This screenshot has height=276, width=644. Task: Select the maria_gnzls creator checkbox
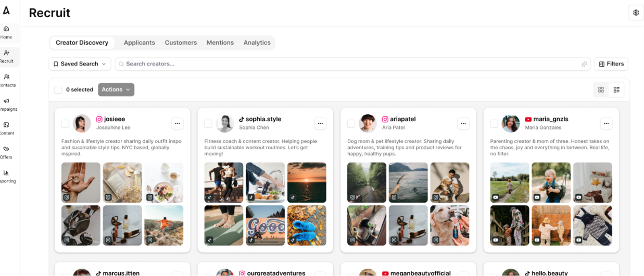[494, 123]
